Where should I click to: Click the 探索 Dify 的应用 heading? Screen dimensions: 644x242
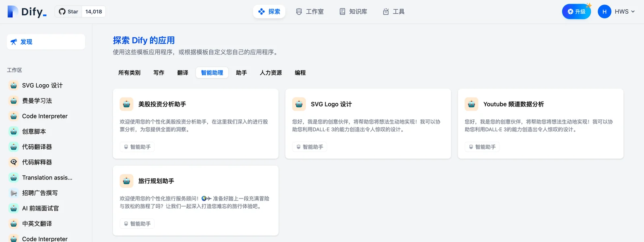pos(144,40)
